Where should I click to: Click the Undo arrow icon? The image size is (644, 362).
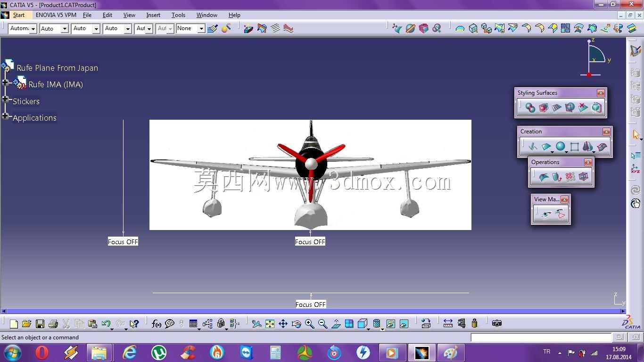(x=106, y=324)
